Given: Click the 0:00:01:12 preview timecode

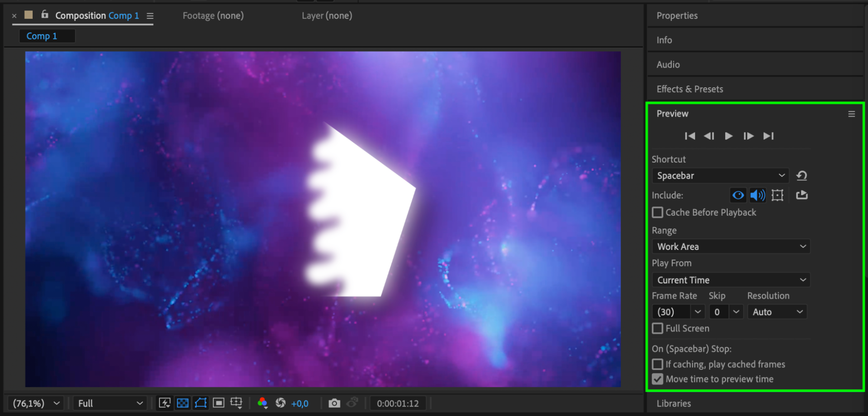Looking at the screenshot, I should pyautogui.click(x=398, y=403).
